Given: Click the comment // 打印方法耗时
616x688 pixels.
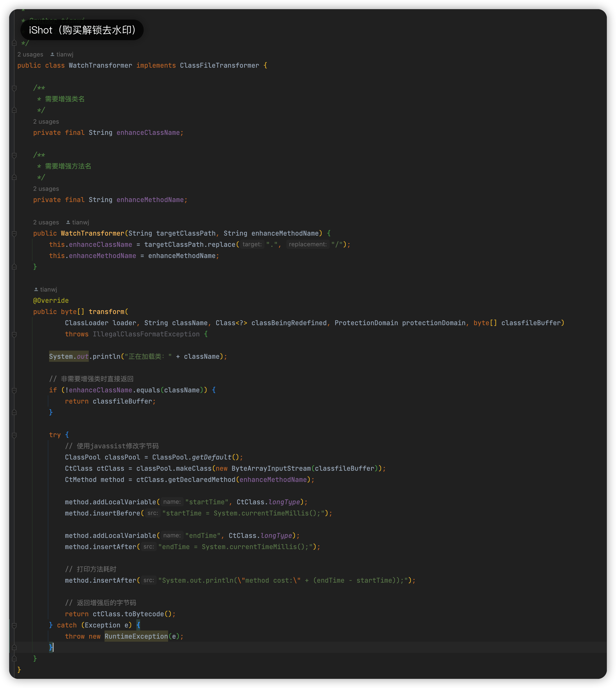Looking at the screenshot, I should point(91,569).
